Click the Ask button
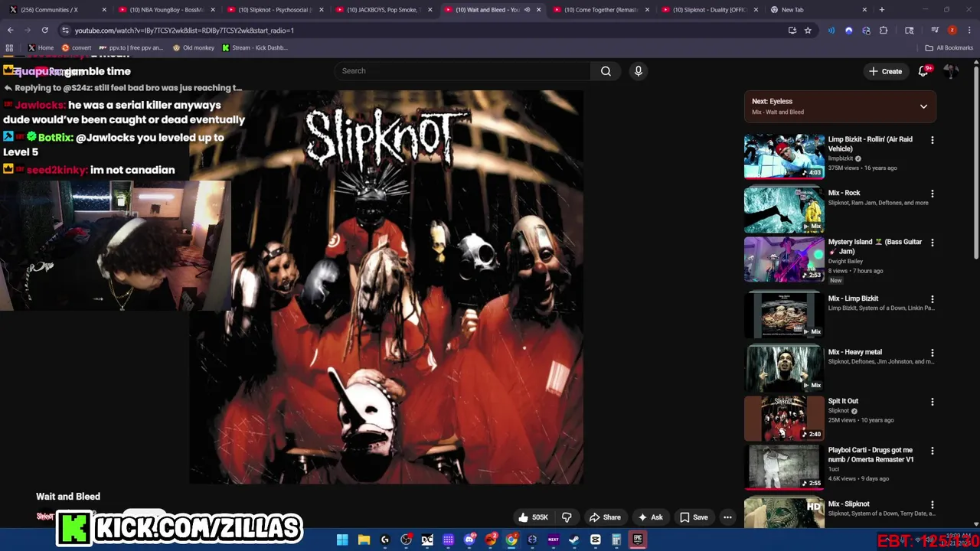Viewport: 980px width, 551px height. pos(650,517)
